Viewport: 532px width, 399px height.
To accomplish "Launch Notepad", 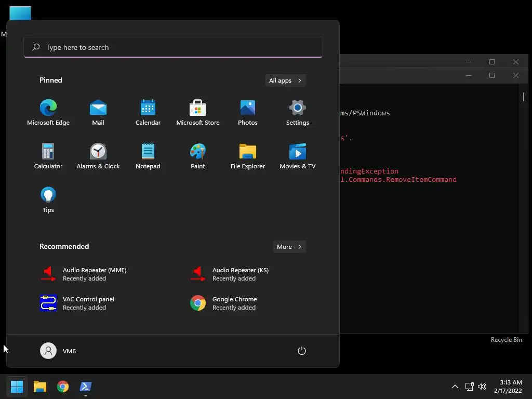I will [148, 156].
